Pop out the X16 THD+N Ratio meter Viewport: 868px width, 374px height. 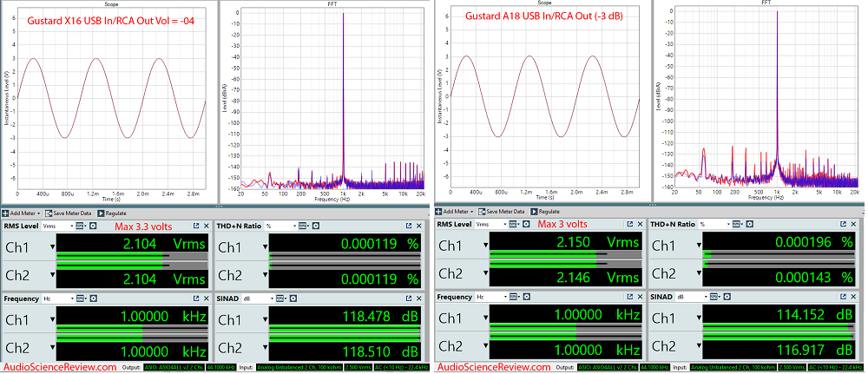tap(409, 226)
